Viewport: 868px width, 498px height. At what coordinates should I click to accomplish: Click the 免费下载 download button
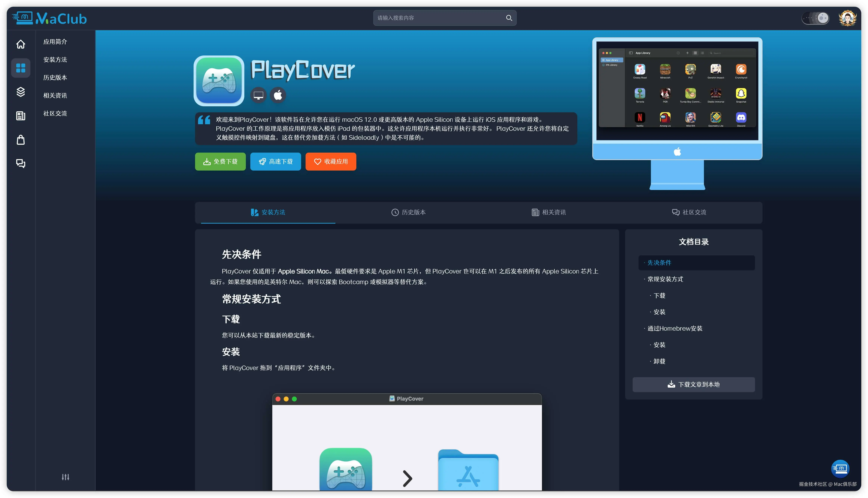[x=220, y=161]
